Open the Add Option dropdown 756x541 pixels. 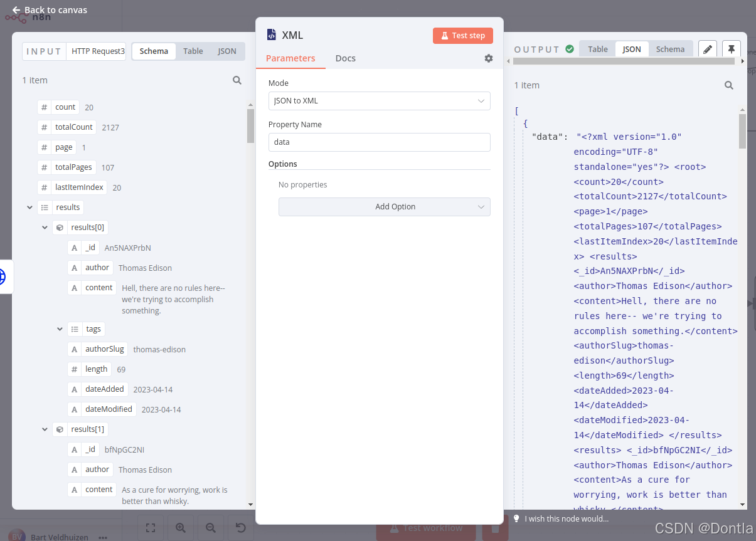tap(385, 207)
